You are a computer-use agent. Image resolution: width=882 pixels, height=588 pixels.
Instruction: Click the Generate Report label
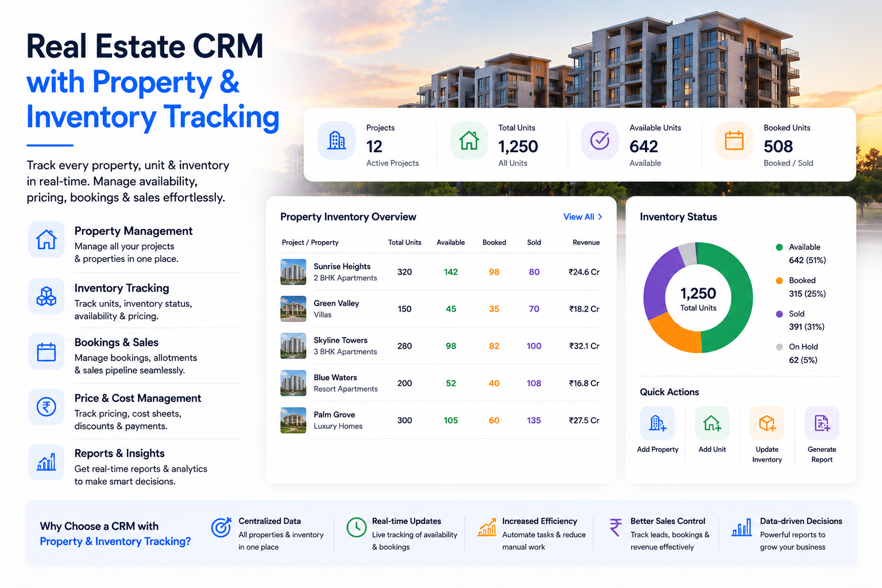tap(822, 454)
